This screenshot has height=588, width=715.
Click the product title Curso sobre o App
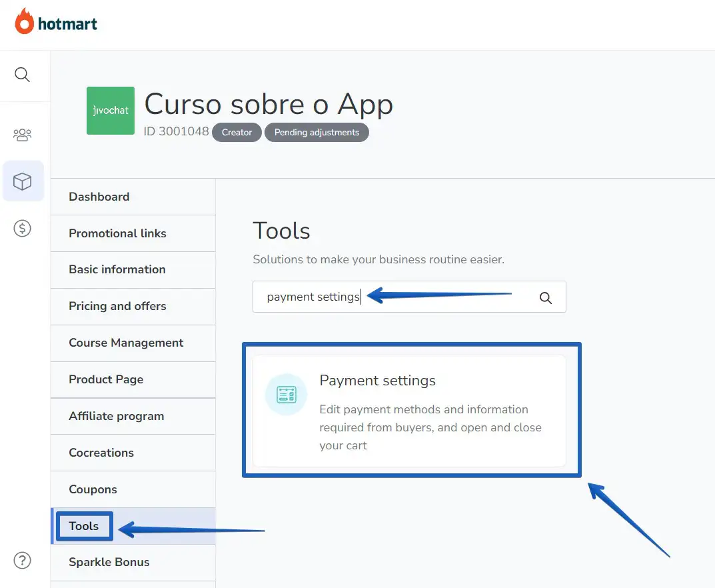tap(269, 105)
